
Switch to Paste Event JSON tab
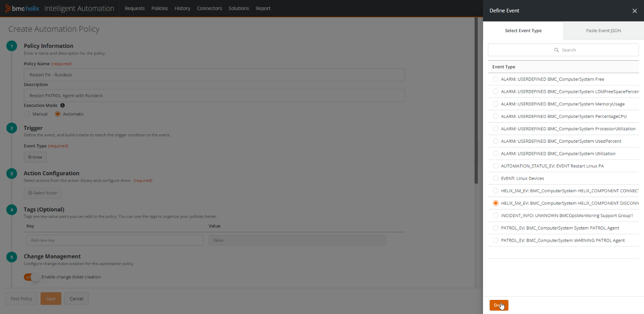pos(603,31)
